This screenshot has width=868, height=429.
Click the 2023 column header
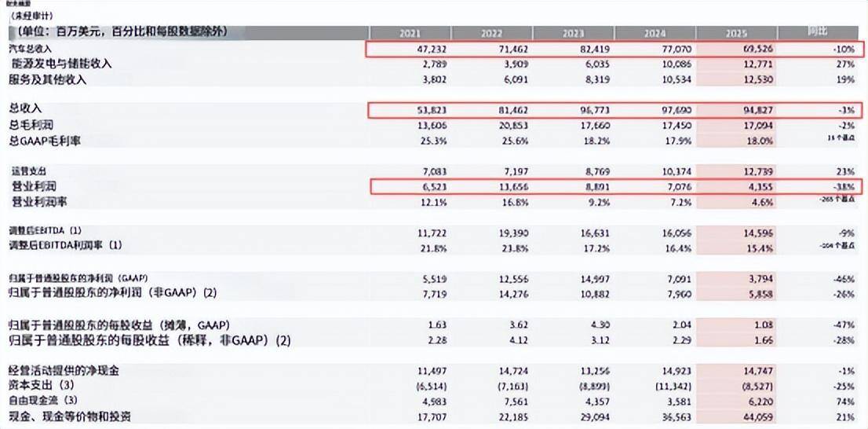[x=574, y=34]
